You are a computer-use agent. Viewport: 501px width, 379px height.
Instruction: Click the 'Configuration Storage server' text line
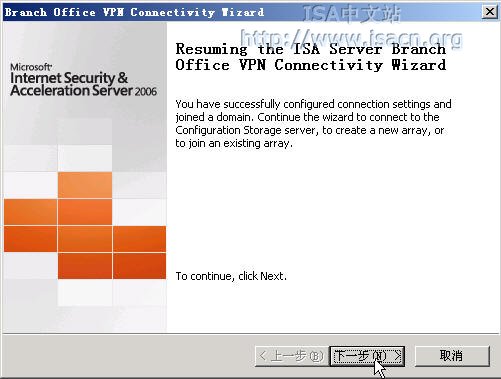[310, 130]
